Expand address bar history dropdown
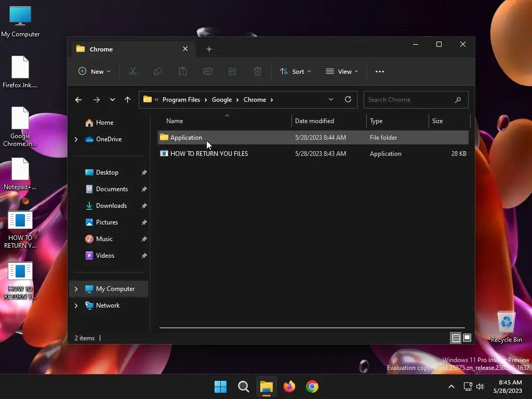 (x=331, y=99)
